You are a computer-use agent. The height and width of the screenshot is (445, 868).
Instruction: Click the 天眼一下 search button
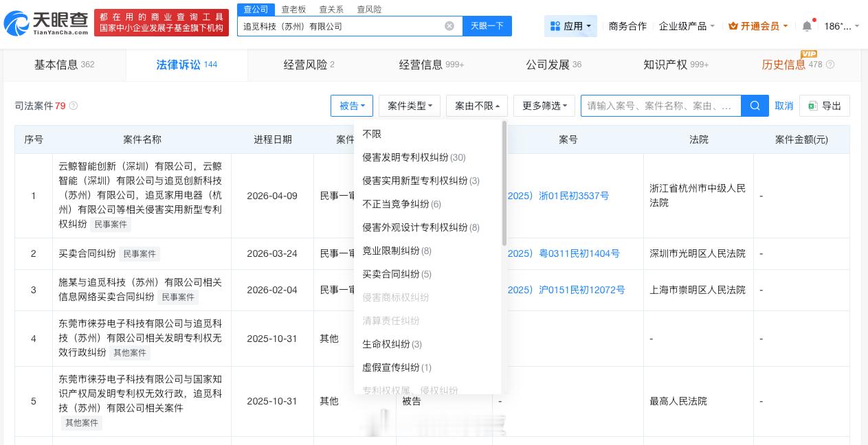pos(487,26)
